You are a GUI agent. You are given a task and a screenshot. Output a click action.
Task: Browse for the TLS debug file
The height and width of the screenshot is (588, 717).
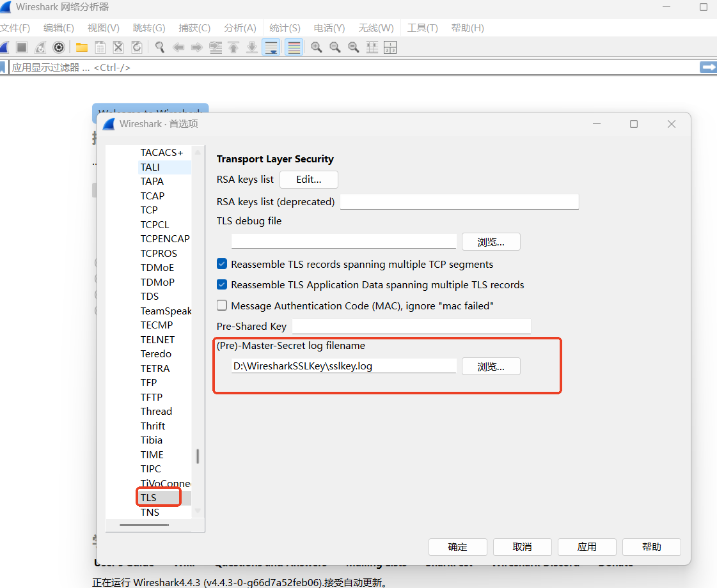pyautogui.click(x=491, y=242)
